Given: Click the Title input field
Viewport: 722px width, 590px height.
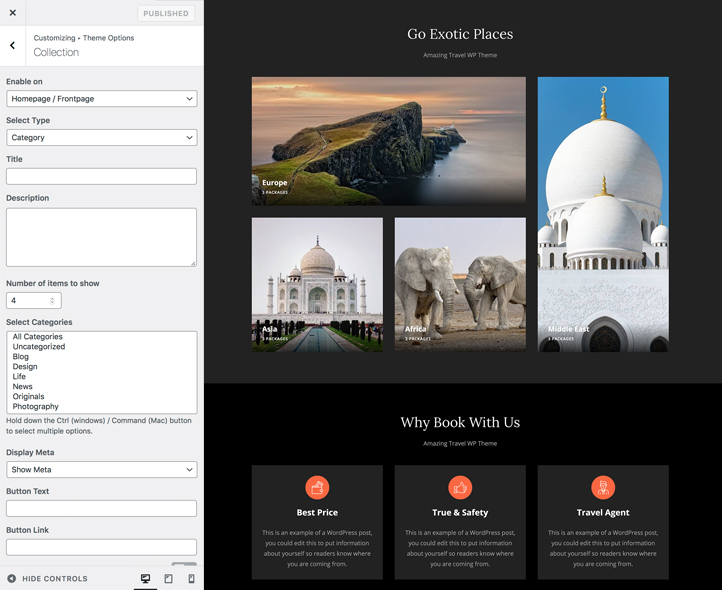Looking at the screenshot, I should coord(101,176).
